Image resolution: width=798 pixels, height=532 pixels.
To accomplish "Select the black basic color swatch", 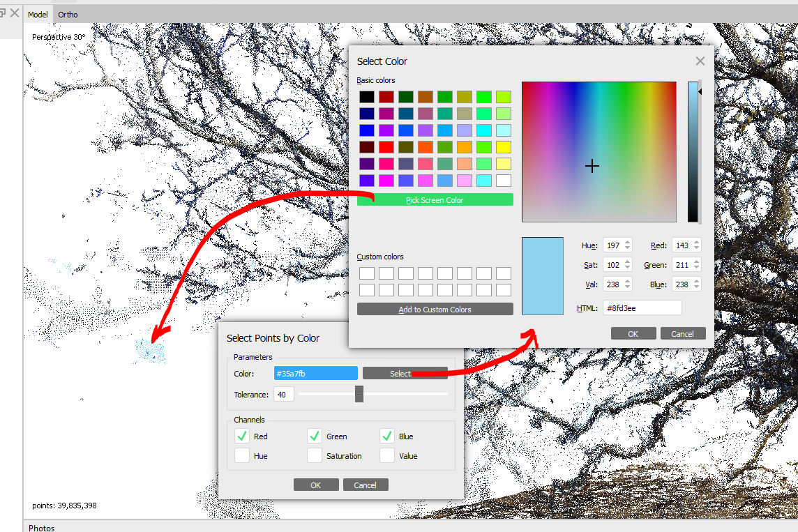I will tap(366, 97).
